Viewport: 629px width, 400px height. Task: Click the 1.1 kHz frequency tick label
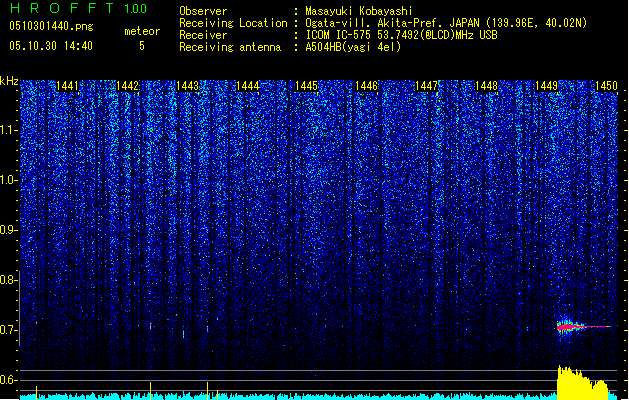(x=9, y=130)
